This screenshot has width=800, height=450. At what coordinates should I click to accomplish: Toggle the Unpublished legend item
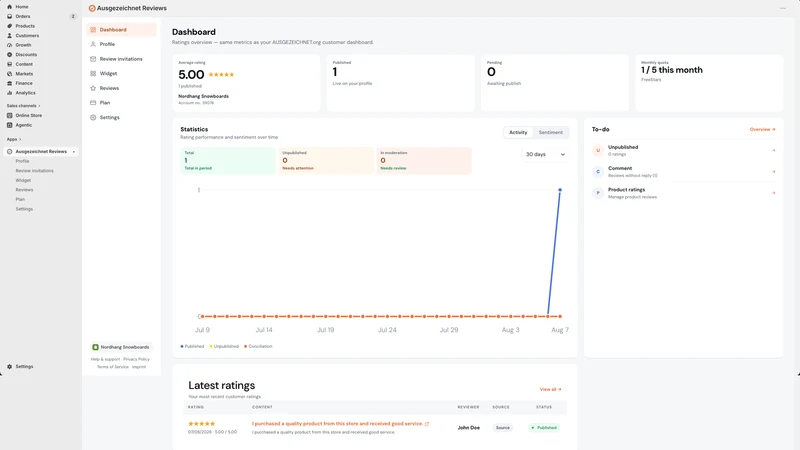(x=224, y=346)
